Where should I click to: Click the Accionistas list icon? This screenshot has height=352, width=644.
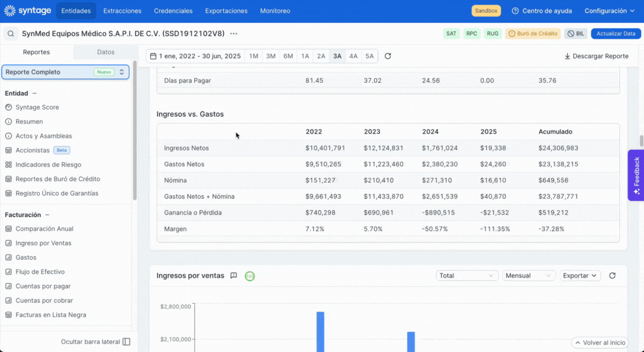[x=8, y=151]
